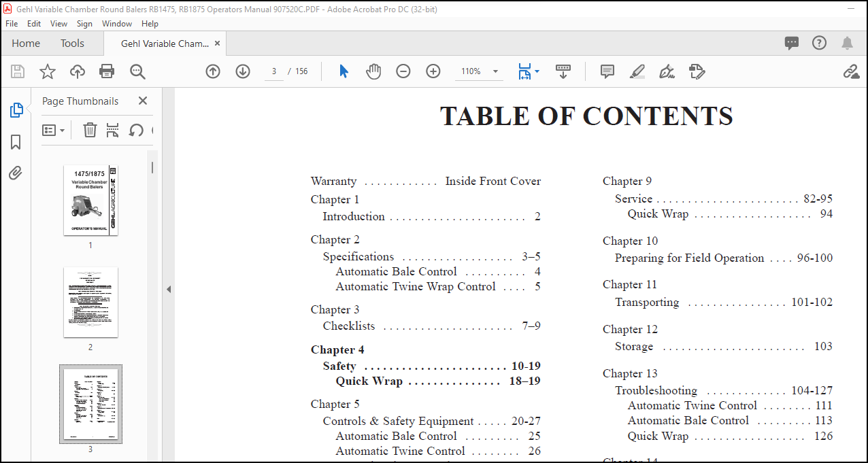Open the fit page options icon

(x=524, y=71)
